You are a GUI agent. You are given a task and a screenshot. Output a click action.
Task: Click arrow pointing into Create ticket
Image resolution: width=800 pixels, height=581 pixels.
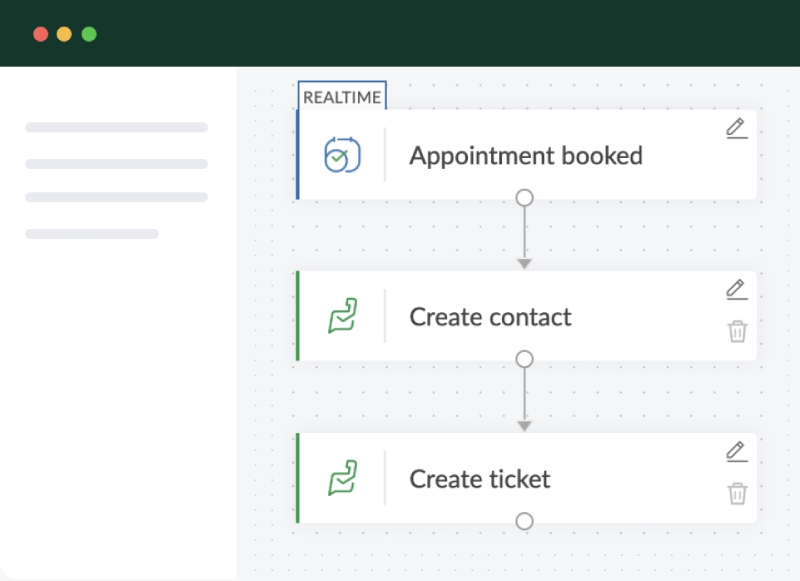(524, 426)
